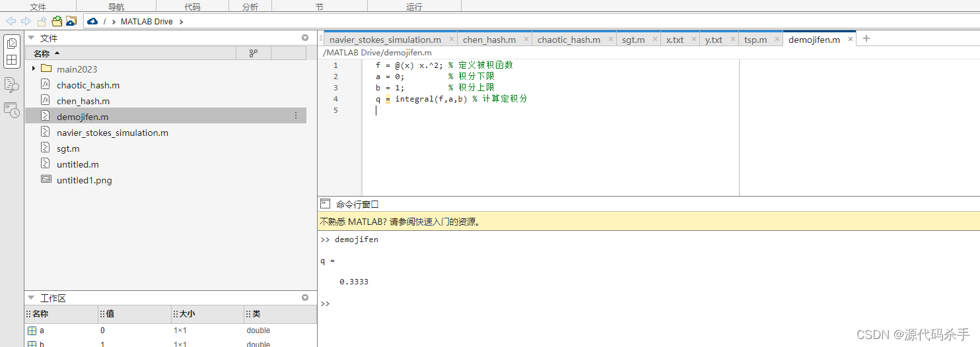Click the source control column icon

tap(253, 53)
